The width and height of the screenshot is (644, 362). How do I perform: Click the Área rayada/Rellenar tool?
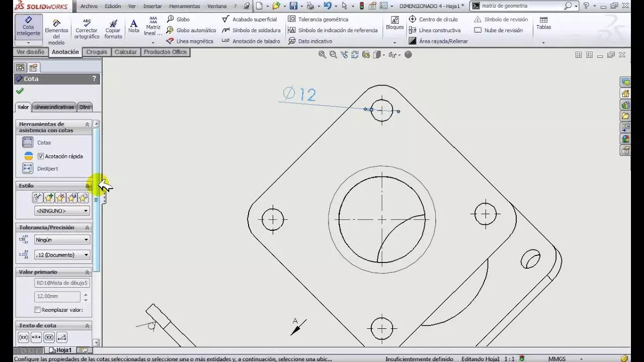coord(438,41)
